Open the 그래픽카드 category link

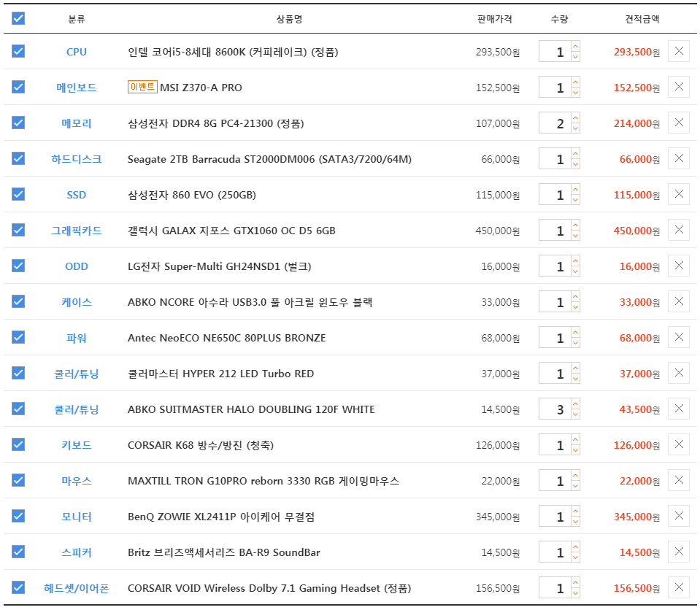(x=77, y=231)
